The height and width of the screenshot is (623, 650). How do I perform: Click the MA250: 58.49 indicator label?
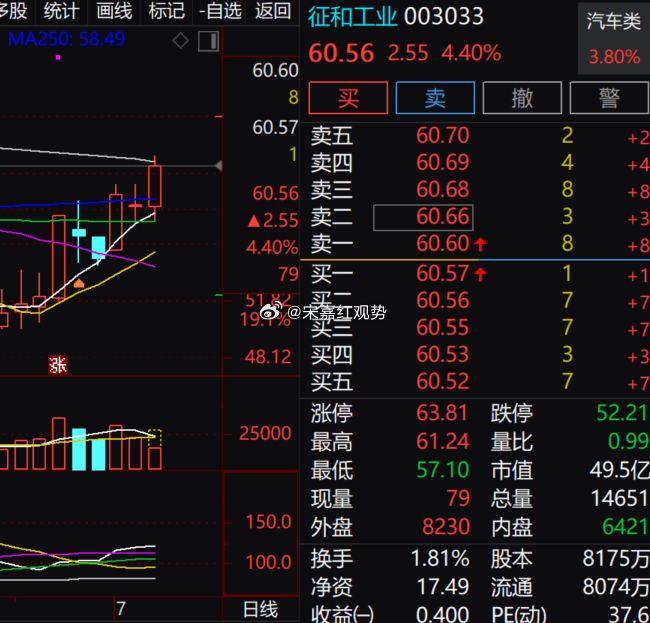pyautogui.click(x=66, y=39)
